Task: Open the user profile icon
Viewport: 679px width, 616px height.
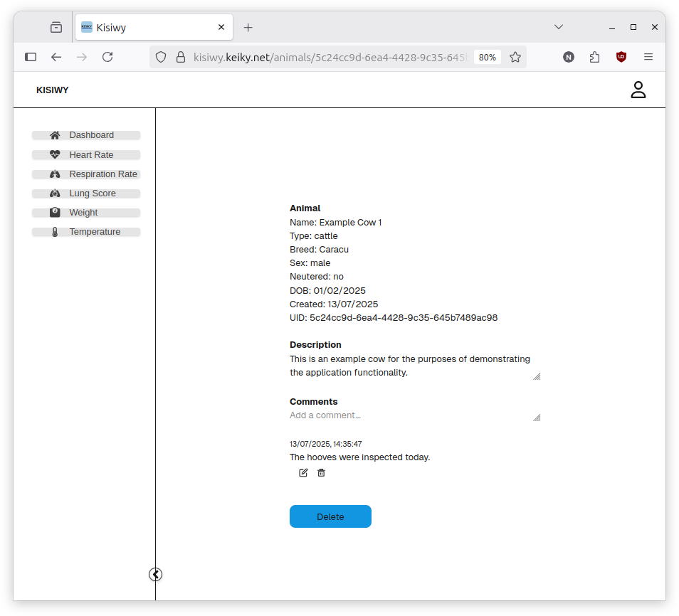Action: click(638, 90)
